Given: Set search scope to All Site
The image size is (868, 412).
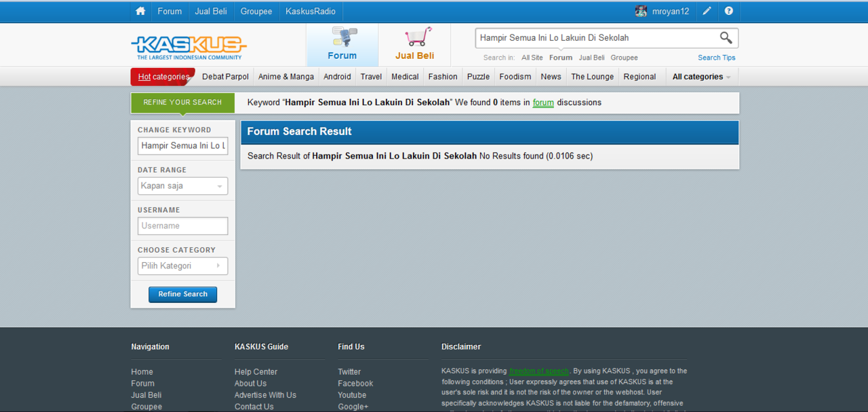Looking at the screenshot, I should tap(532, 58).
